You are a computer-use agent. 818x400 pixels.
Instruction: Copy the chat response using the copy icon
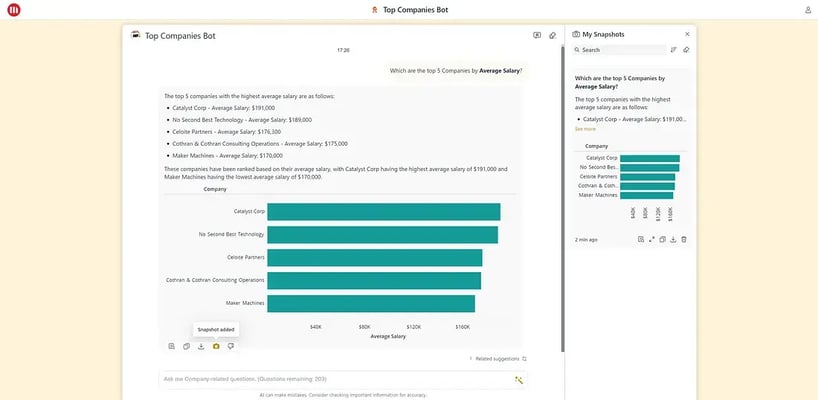point(186,346)
